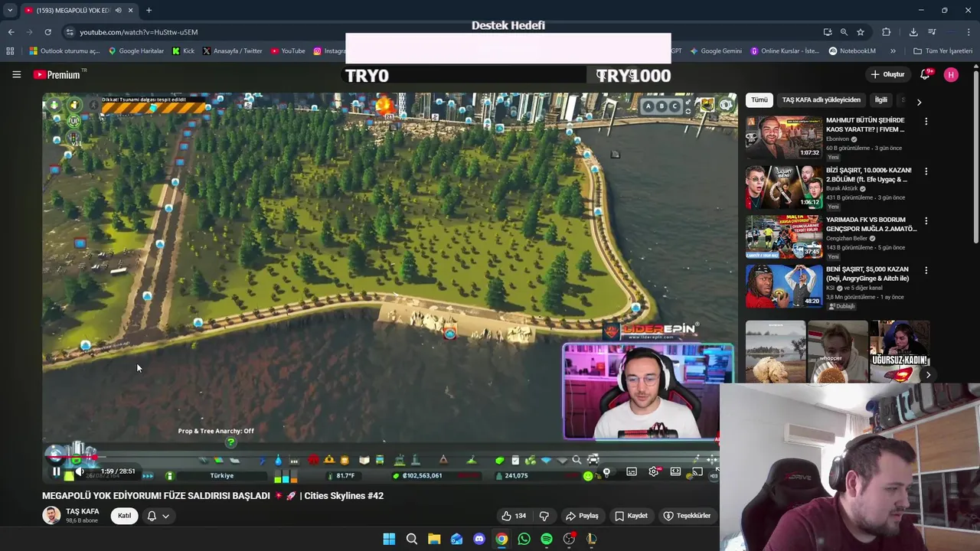Open the Kick bookmark
The image size is (980, 551).
(x=183, y=51)
